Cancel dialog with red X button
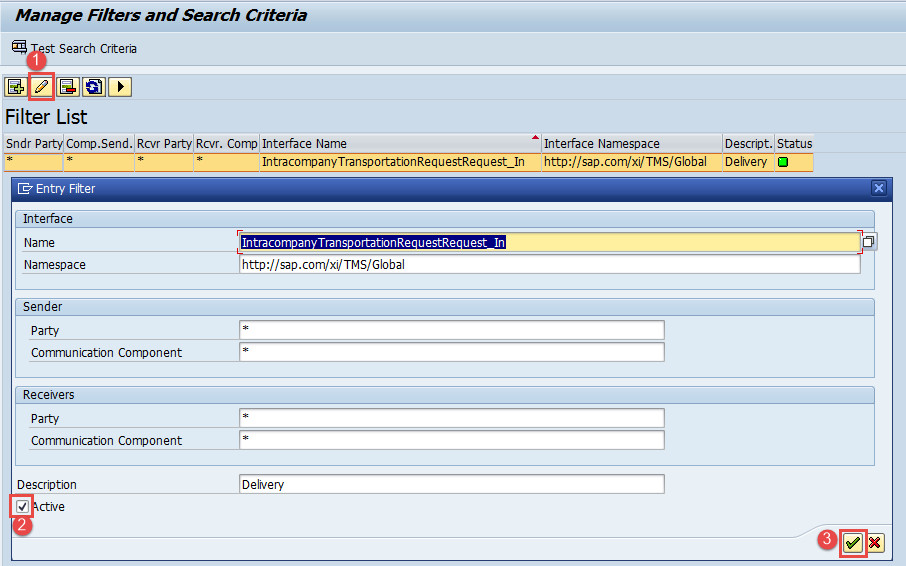906x566 pixels. pyautogui.click(x=875, y=542)
